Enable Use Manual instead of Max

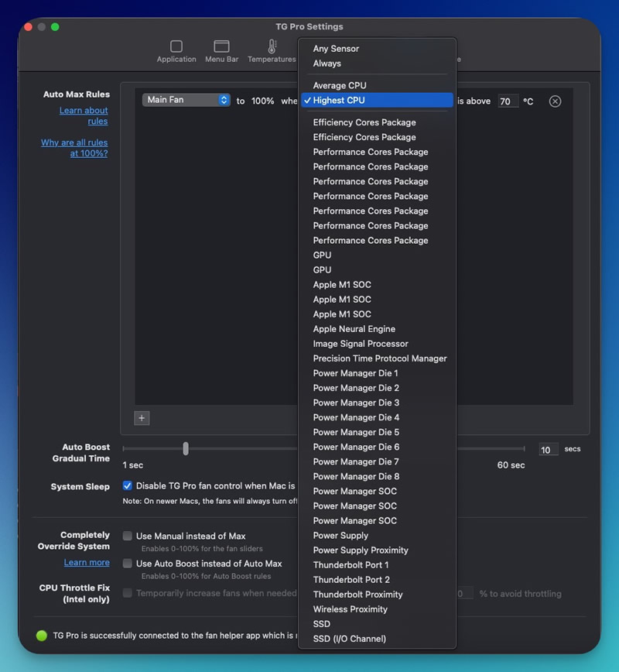pos(127,536)
